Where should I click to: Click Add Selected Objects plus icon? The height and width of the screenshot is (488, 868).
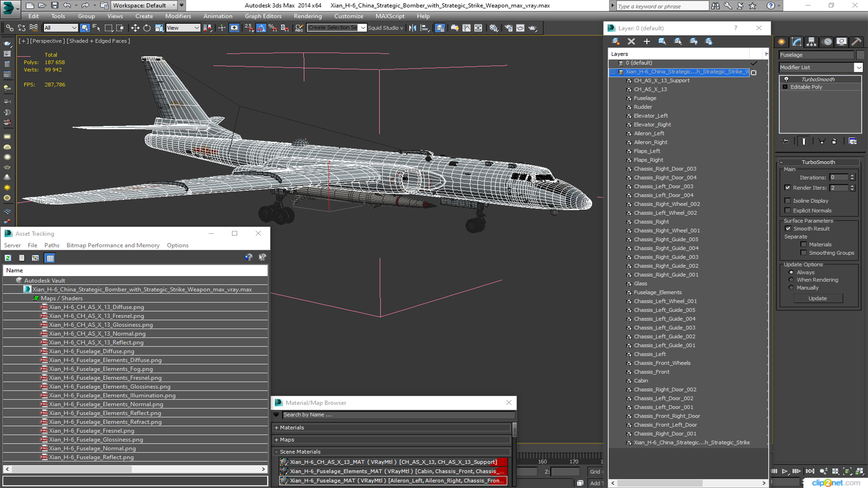(x=647, y=41)
